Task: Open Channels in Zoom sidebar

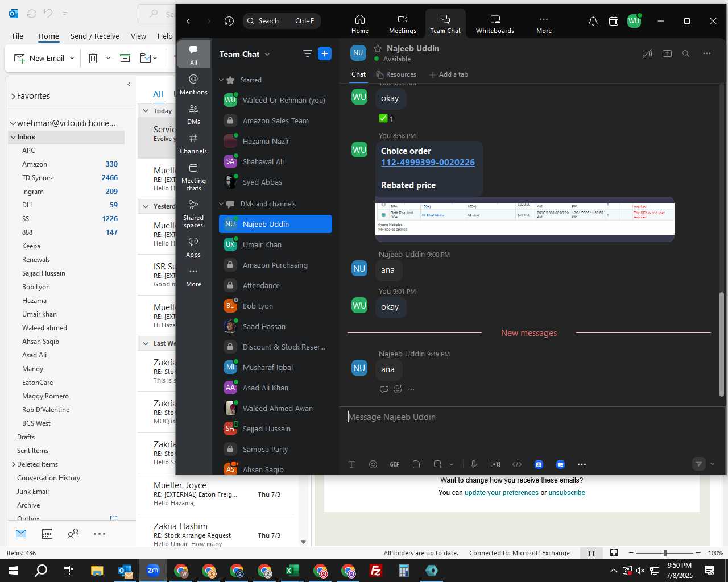Action: tap(193, 143)
